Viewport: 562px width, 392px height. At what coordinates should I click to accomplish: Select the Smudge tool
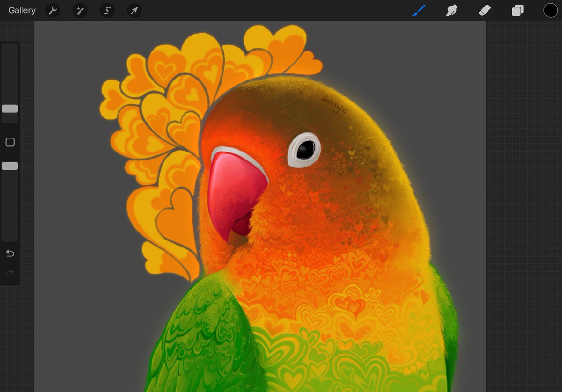pos(451,10)
